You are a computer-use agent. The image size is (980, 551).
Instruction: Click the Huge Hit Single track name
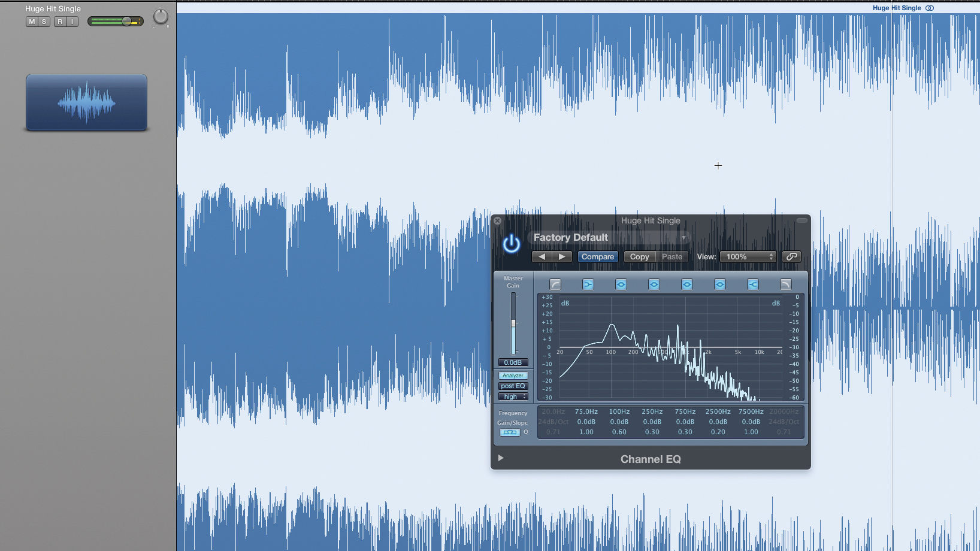coord(53,8)
